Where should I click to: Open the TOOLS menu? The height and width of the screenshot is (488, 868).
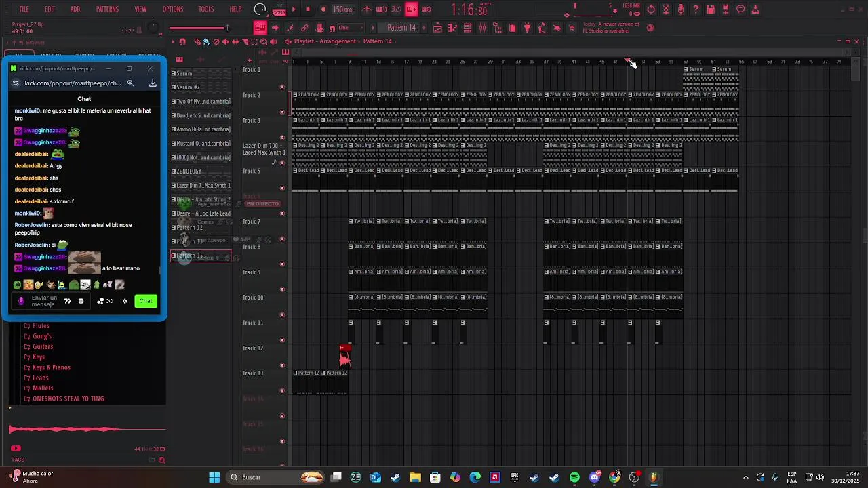[206, 9]
